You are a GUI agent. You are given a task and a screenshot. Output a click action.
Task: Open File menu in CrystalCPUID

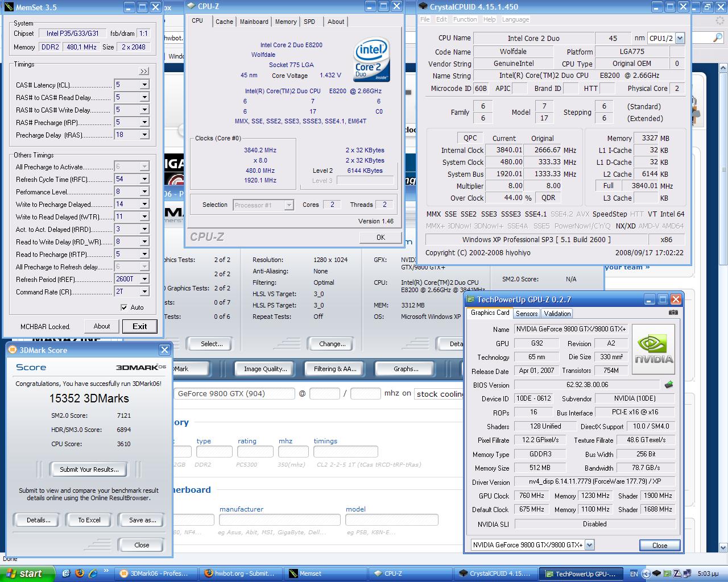(x=425, y=19)
